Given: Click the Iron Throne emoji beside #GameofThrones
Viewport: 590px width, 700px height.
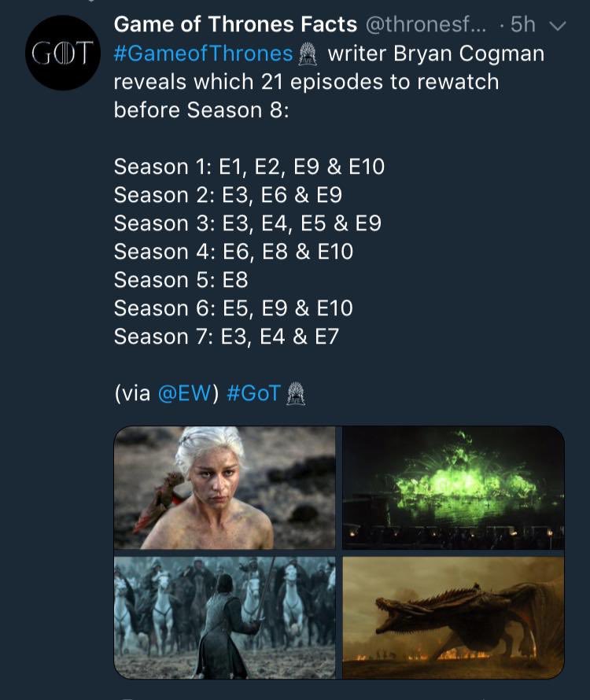Looking at the screenshot, I should (x=308, y=54).
